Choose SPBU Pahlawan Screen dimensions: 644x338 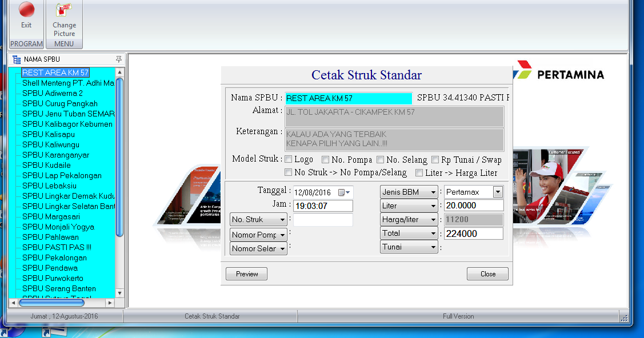pos(50,237)
